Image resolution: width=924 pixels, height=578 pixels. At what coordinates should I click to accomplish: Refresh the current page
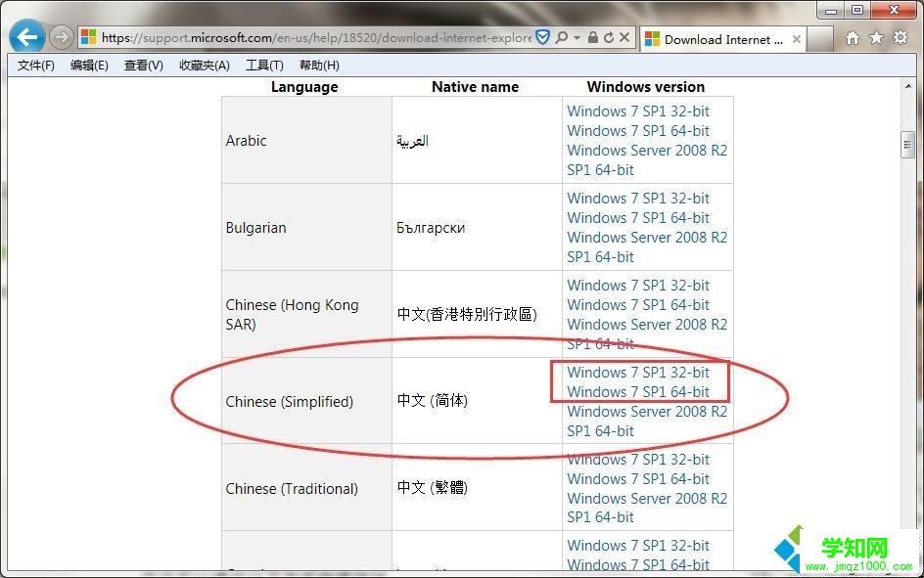tap(609, 37)
